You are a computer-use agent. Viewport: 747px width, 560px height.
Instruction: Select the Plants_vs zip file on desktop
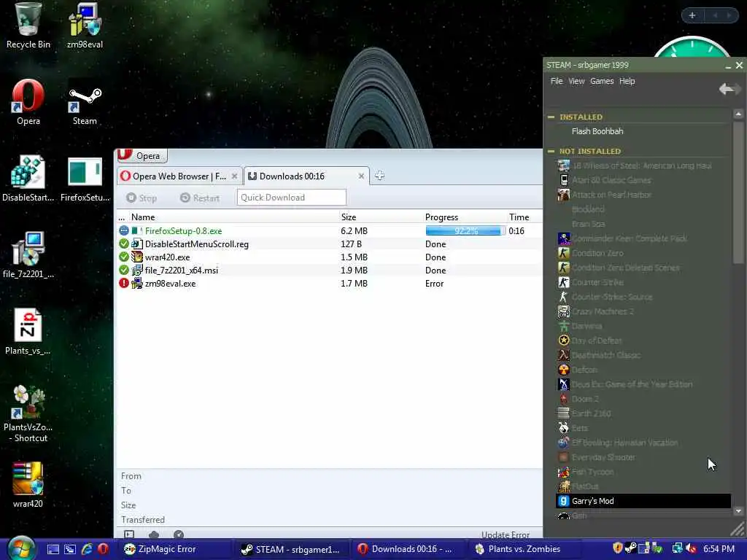[x=28, y=332]
